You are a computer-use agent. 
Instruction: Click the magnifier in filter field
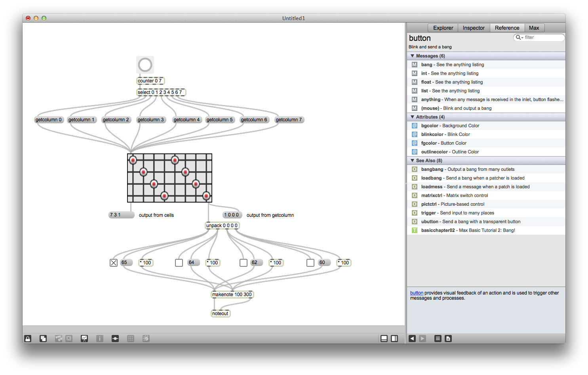click(x=519, y=37)
